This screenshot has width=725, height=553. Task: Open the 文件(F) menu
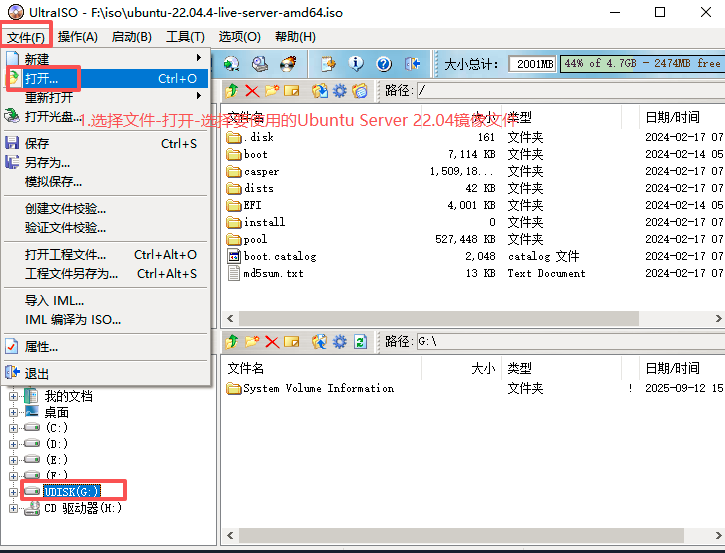pos(26,37)
